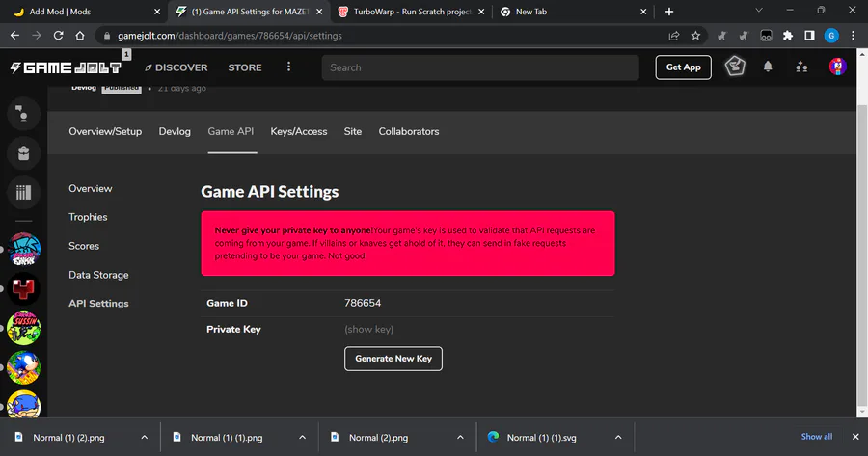
Task: Open the notifications bell
Action: [768, 67]
